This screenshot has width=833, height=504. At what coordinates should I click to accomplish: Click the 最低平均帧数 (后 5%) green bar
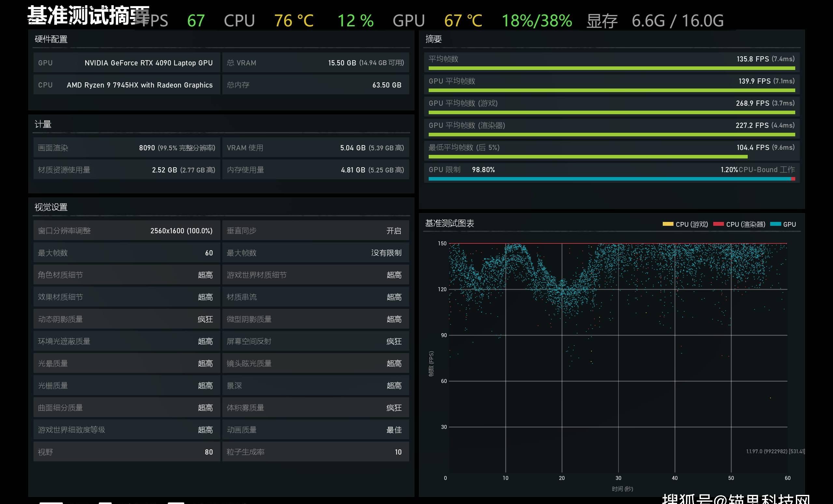point(588,157)
